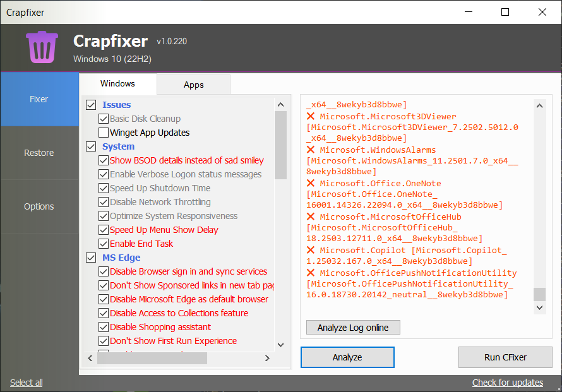Viewport: 562px width, 392px height.
Task: Open the Check for updates link
Action: [x=507, y=383]
